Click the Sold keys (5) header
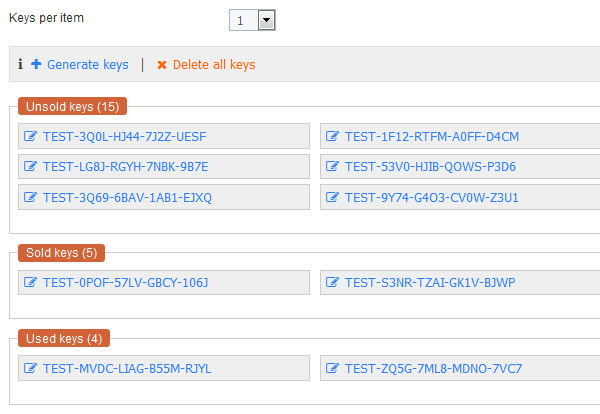 coord(61,253)
